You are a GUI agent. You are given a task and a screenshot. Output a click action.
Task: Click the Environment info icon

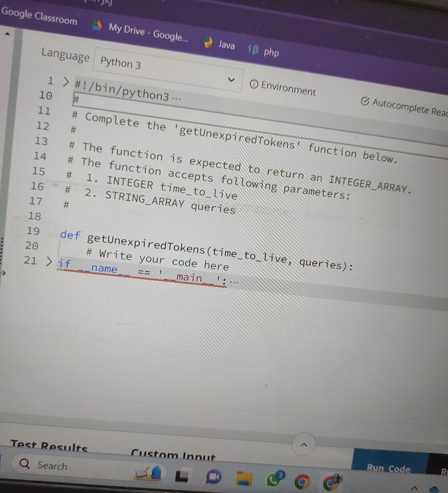(x=253, y=84)
